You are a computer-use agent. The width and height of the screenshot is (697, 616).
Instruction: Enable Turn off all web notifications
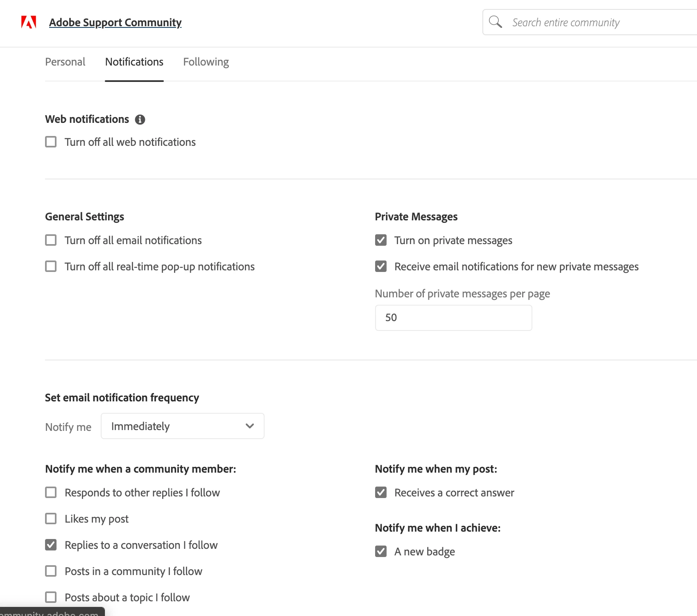click(x=51, y=142)
